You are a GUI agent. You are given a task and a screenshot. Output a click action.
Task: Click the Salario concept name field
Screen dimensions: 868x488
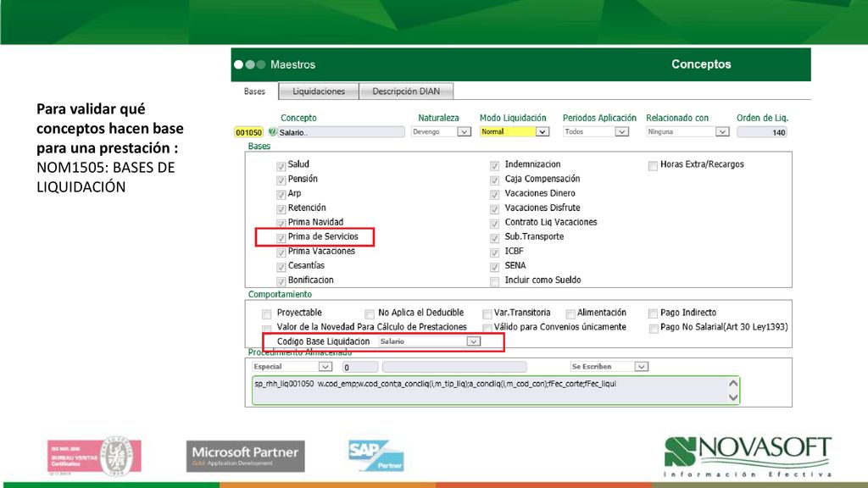[341, 132]
